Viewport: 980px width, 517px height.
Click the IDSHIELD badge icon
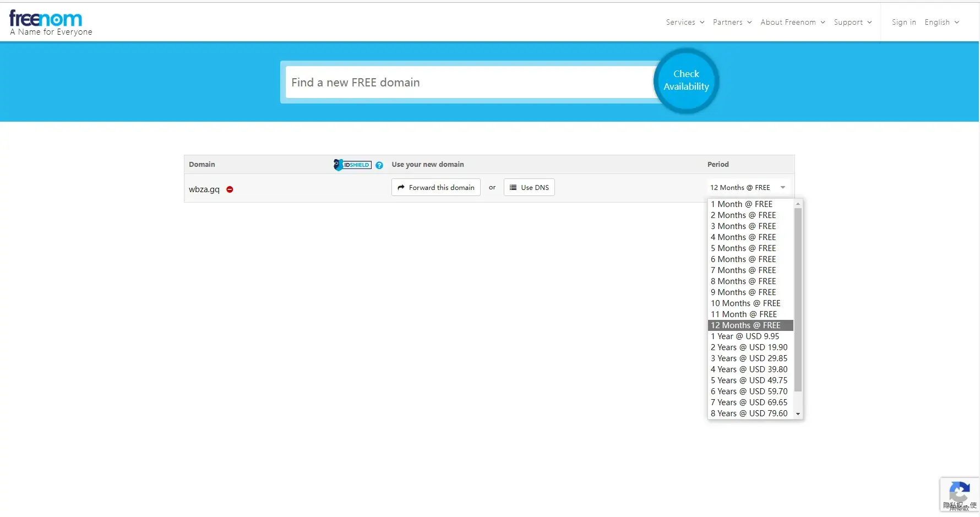point(352,165)
